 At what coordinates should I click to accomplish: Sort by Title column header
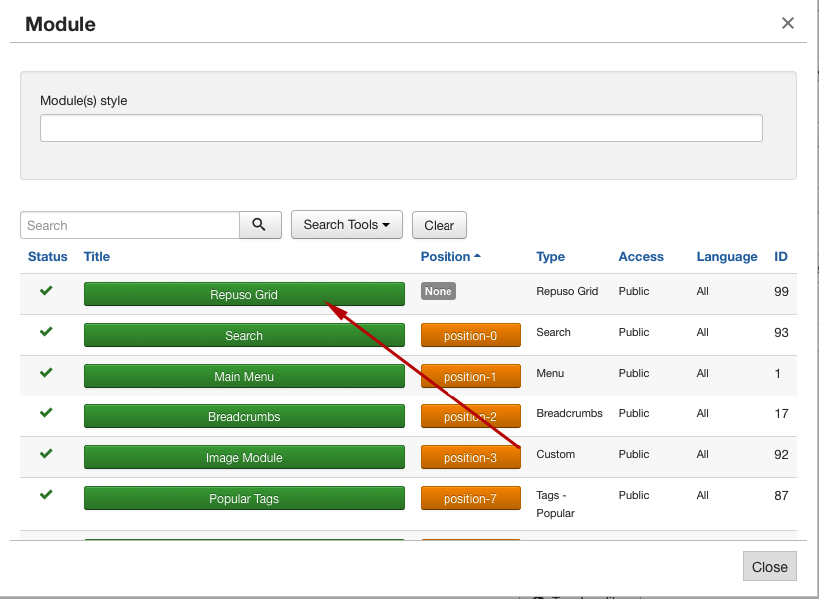(x=97, y=256)
